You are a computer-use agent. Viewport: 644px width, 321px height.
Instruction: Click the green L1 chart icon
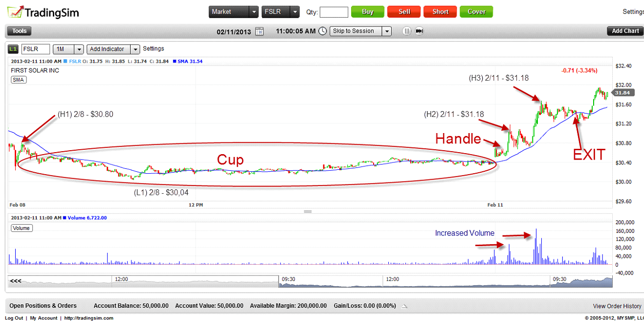(x=13, y=49)
